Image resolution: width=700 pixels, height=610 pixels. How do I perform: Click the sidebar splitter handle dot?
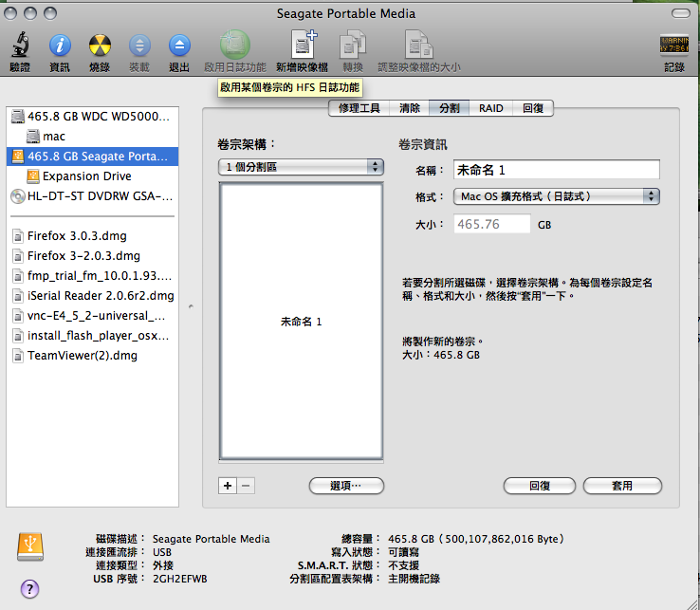click(x=191, y=306)
